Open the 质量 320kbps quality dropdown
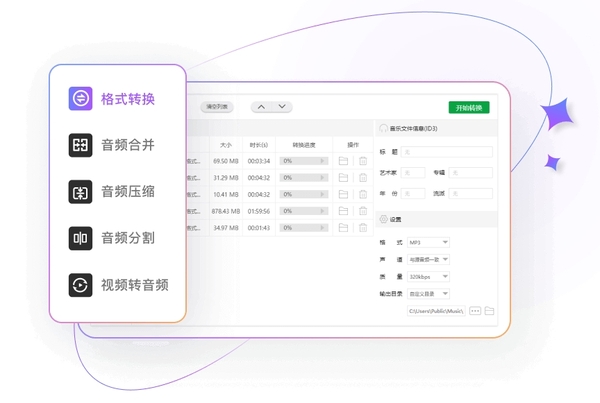 click(429, 276)
